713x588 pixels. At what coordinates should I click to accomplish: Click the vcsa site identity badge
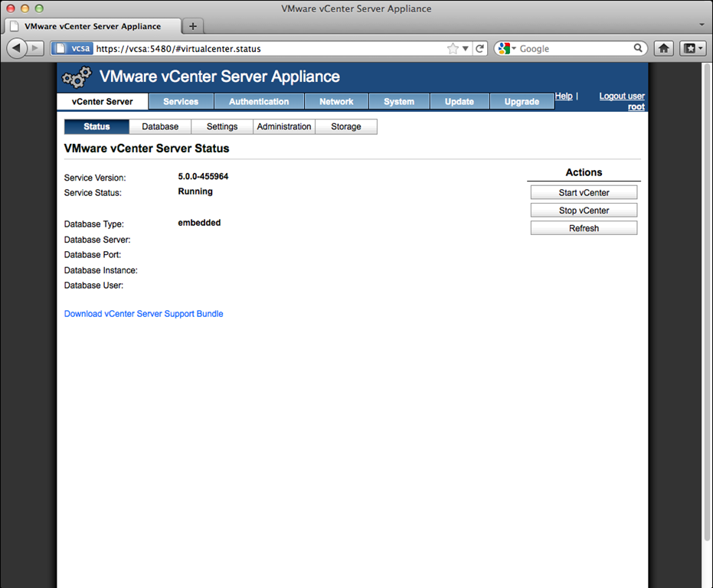72,48
